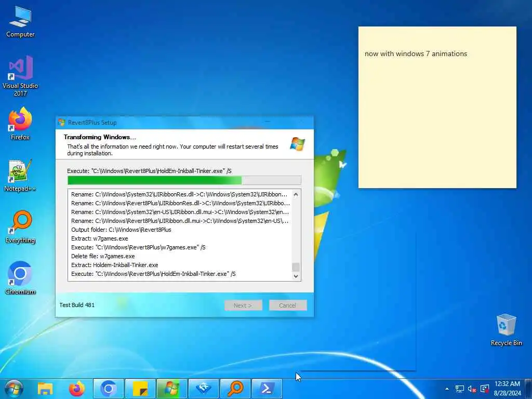Click the 'Transforming Windows...' heading
The height and width of the screenshot is (399, 532).
(100, 137)
